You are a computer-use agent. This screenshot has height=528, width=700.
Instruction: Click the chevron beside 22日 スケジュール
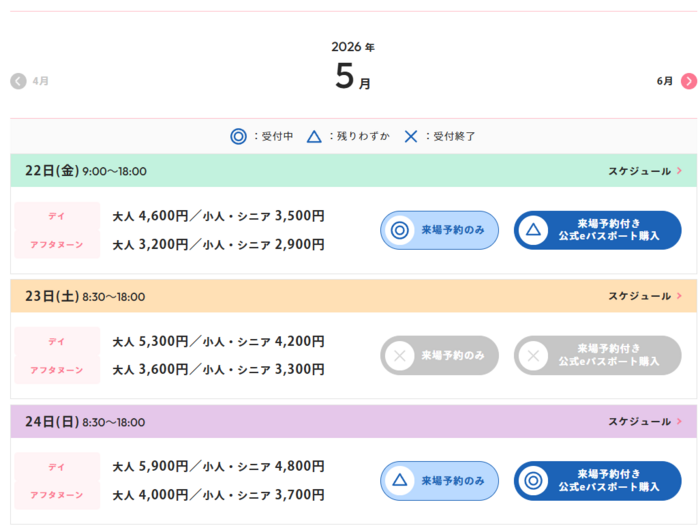click(x=679, y=171)
